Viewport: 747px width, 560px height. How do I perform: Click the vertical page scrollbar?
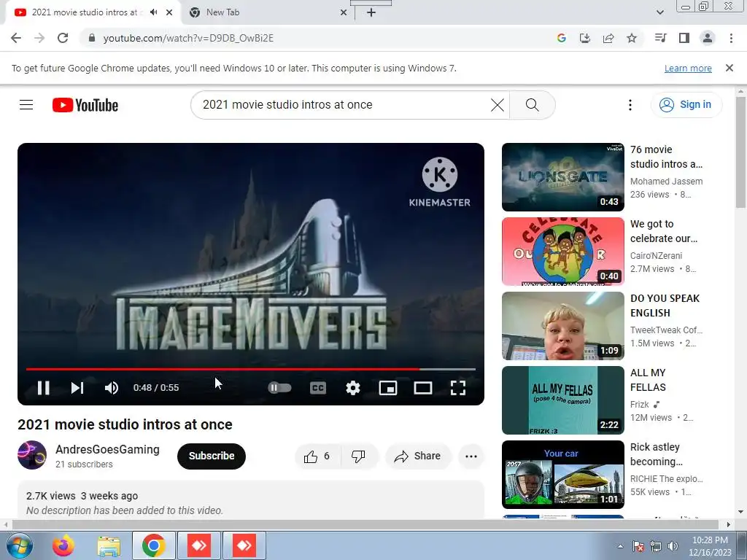[740, 152]
